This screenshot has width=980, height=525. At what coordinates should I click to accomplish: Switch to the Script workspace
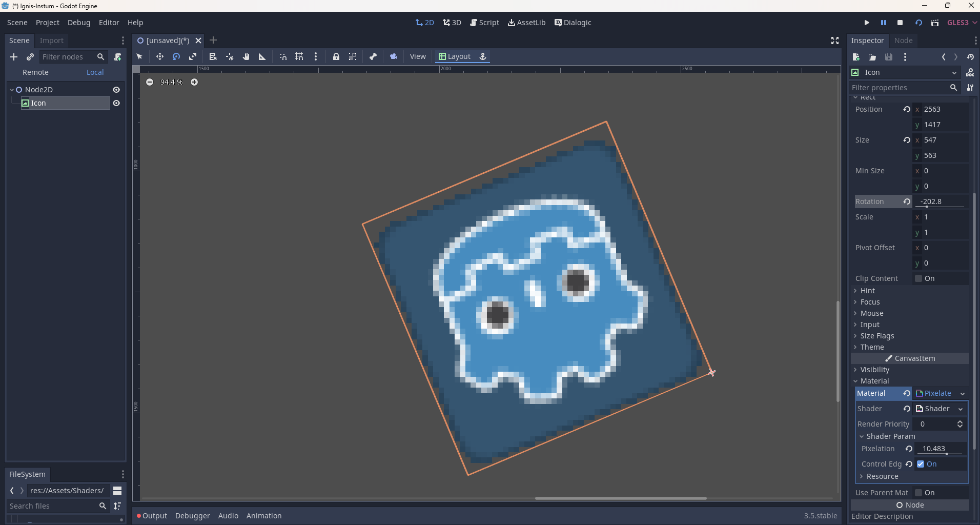coord(484,23)
